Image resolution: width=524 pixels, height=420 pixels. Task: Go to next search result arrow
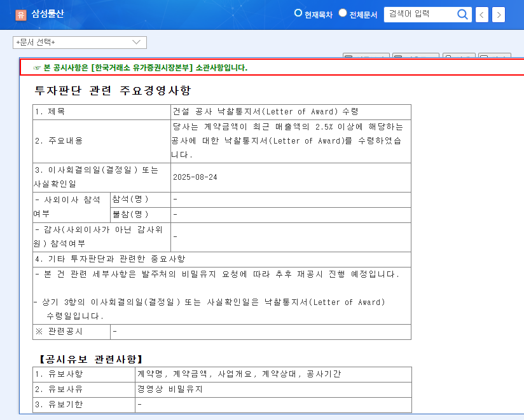tap(499, 15)
